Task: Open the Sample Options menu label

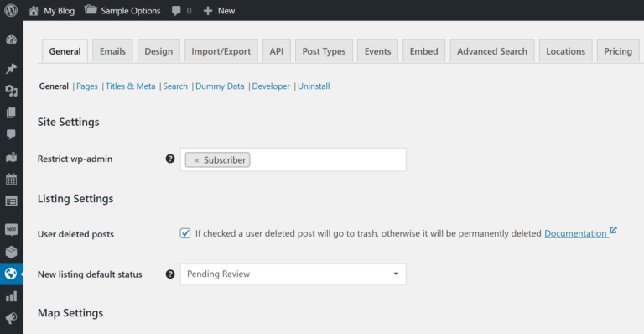Action: point(131,11)
